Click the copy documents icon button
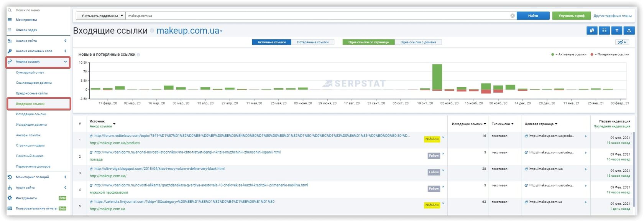The width and height of the screenshot is (644, 222). [x=592, y=31]
